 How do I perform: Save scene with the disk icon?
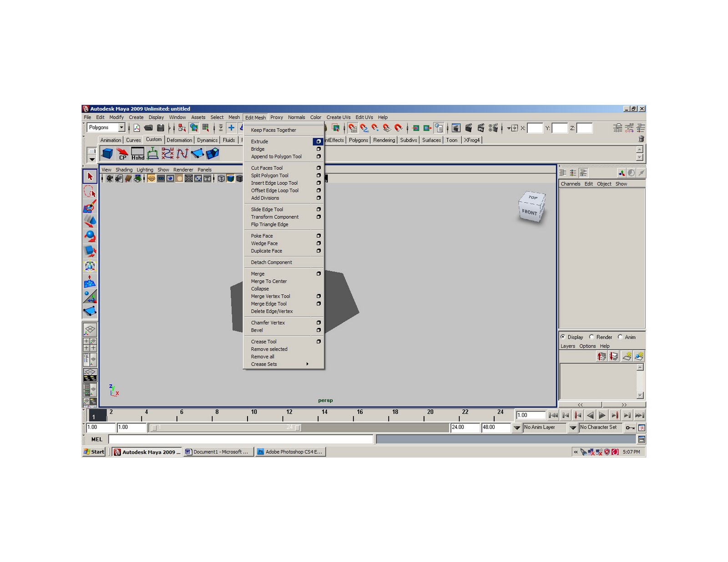tap(160, 128)
